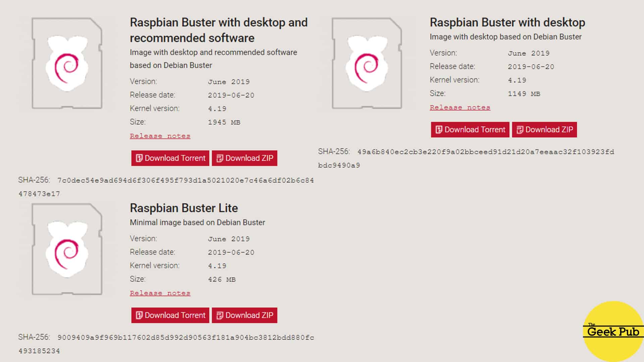The width and height of the screenshot is (644, 362).
Task: Click the ZIP icon on Raspbian Buster with desktop
Action: coord(520,129)
